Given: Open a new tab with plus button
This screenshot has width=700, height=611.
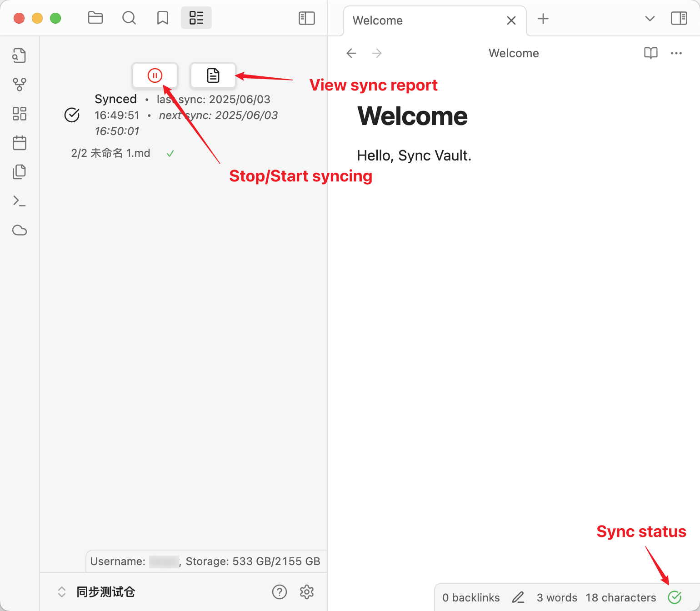Looking at the screenshot, I should (543, 19).
